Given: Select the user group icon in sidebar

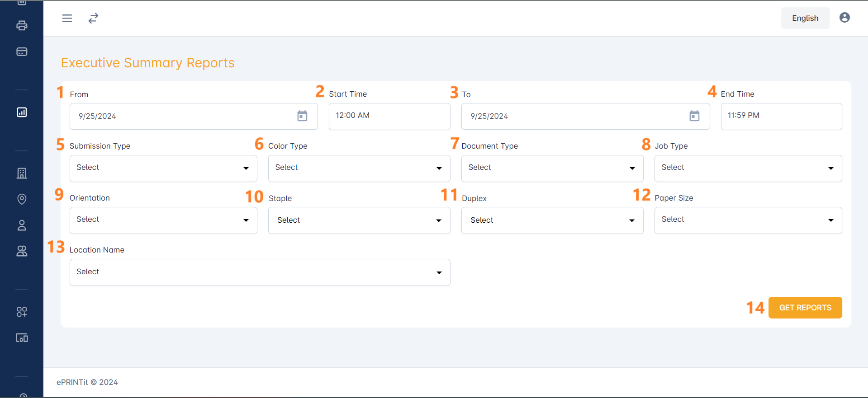Looking at the screenshot, I should [x=22, y=251].
